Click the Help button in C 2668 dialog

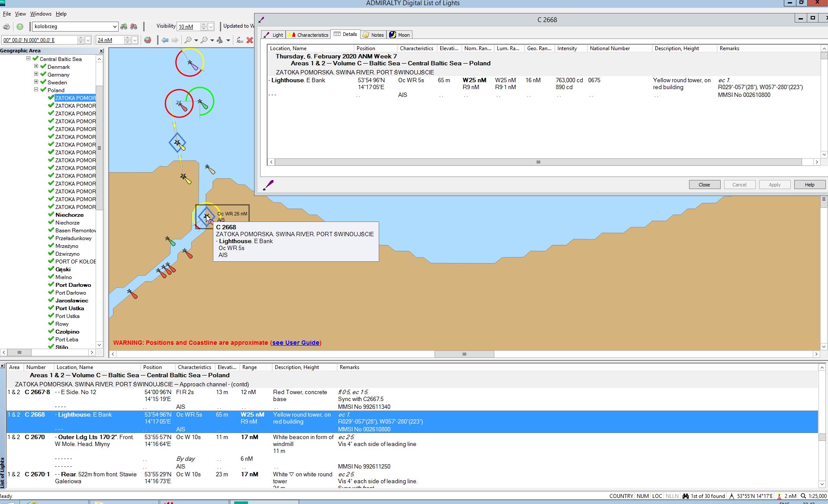809,185
